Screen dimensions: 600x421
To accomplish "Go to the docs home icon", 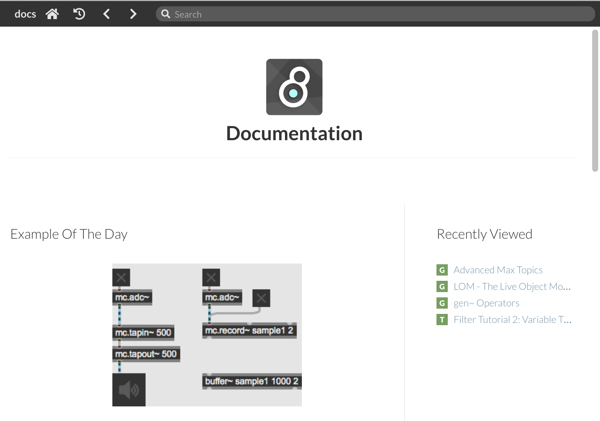I will [x=52, y=14].
